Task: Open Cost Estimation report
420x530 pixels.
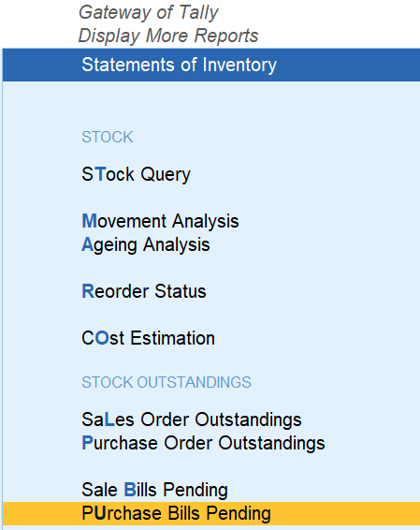Action: [x=148, y=338]
